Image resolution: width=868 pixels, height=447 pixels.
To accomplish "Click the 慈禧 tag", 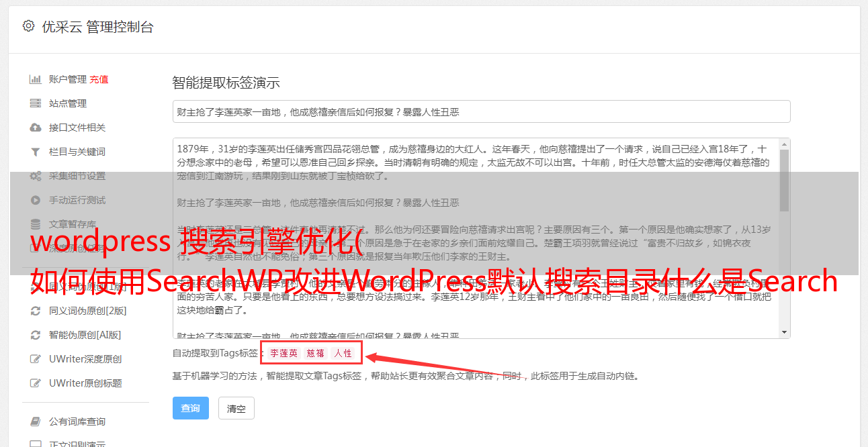I will 316,353.
